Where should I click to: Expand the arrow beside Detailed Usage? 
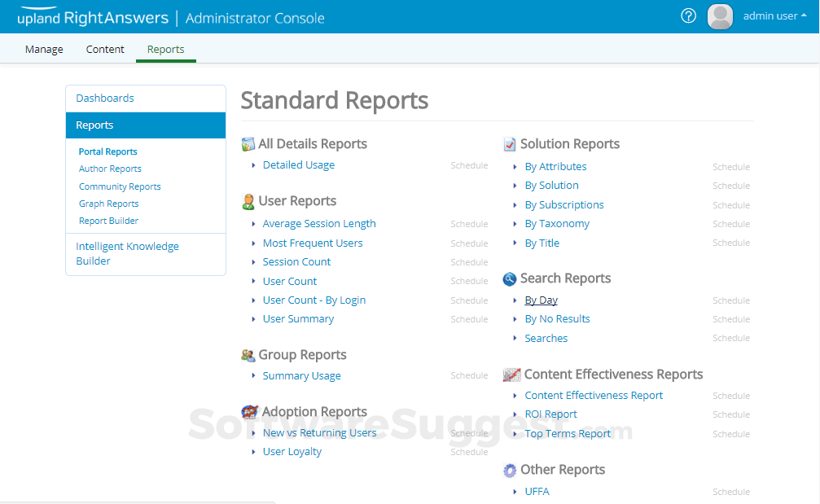(254, 165)
